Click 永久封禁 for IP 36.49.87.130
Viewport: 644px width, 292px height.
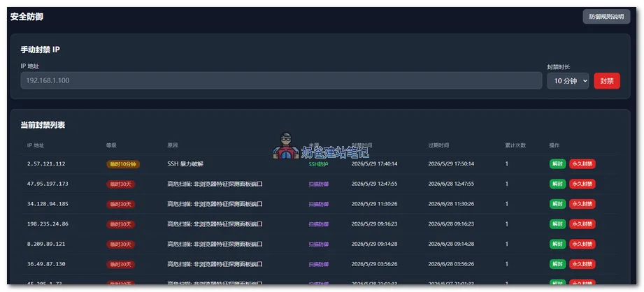[x=582, y=264]
